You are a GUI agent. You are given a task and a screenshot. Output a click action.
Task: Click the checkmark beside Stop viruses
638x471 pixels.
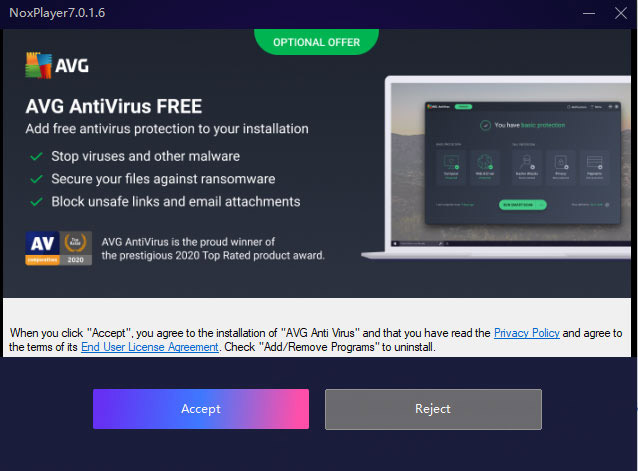37,156
